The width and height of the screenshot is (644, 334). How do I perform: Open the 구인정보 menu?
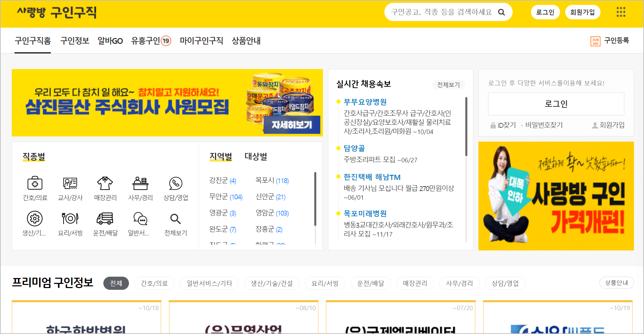click(75, 41)
